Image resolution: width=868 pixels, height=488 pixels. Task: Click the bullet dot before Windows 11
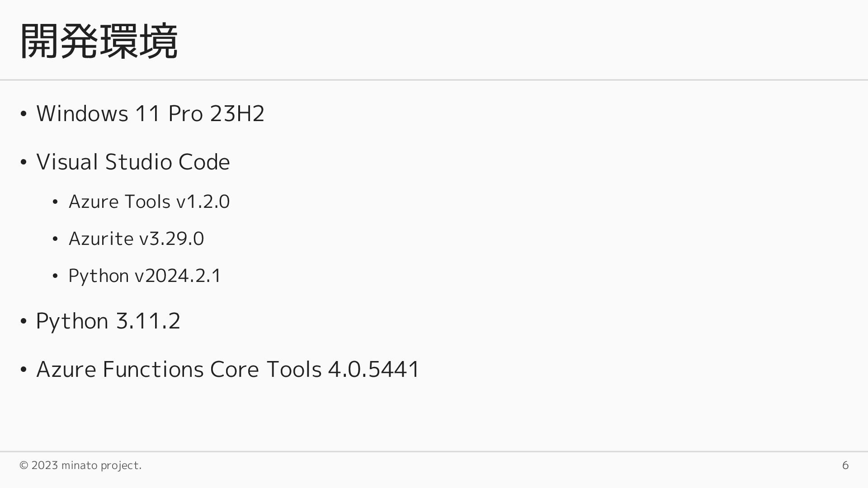coord(24,114)
